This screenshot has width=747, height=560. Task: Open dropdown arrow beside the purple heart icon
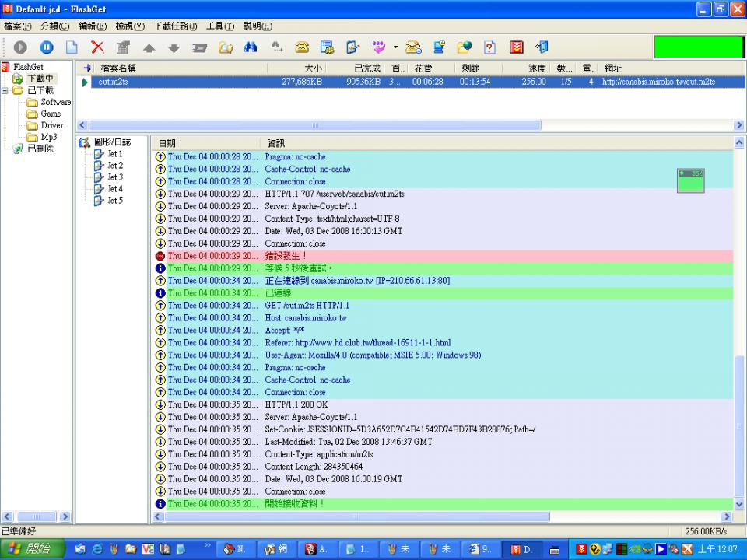point(395,47)
